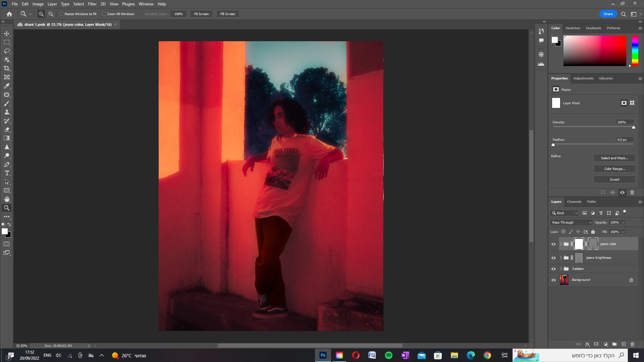Toggle visibility of halation group
This screenshot has width=644, height=362.
[553, 269]
